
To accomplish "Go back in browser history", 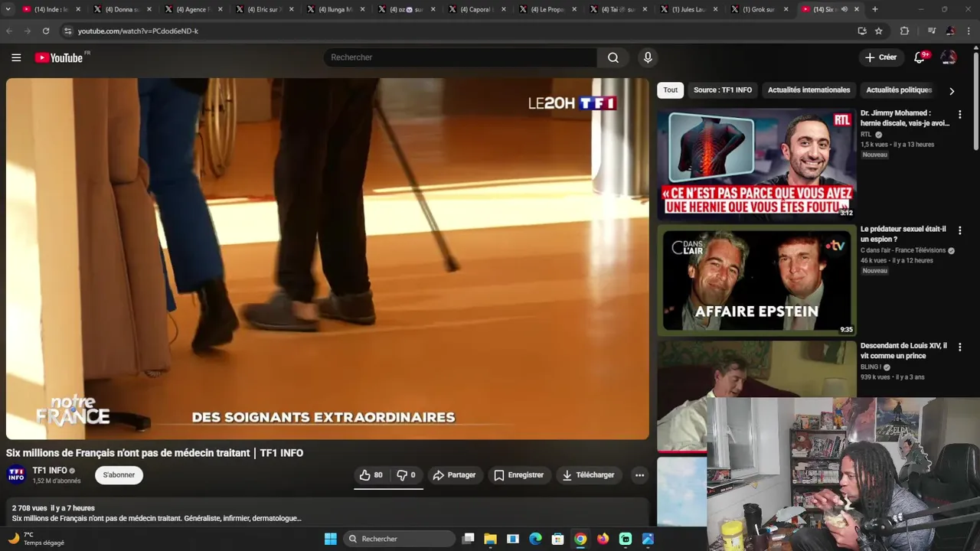I will coord(9,31).
